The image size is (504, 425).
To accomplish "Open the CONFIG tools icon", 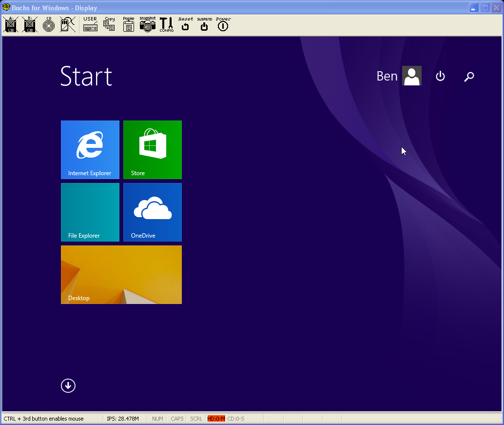I will pyautogui.click(x=167, y=24).
